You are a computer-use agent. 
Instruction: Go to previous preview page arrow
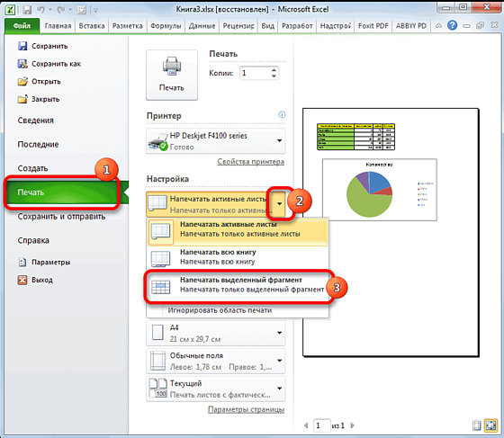(x=306, y=425)
